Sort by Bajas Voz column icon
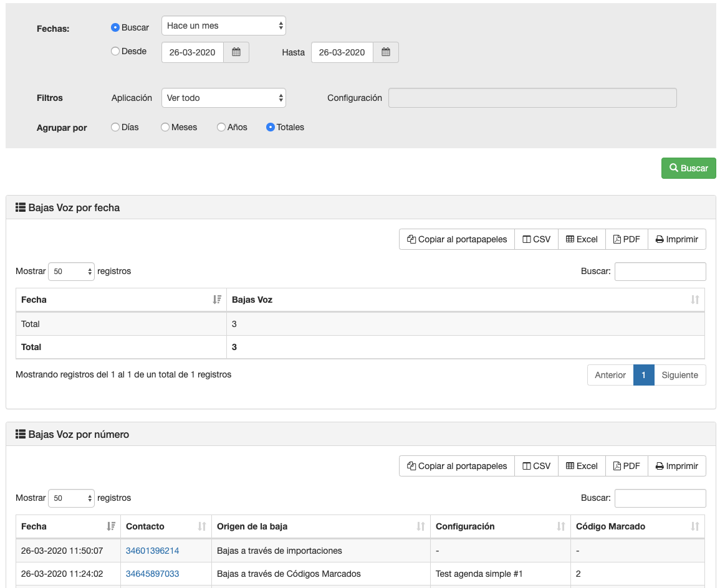 (694, 300)
